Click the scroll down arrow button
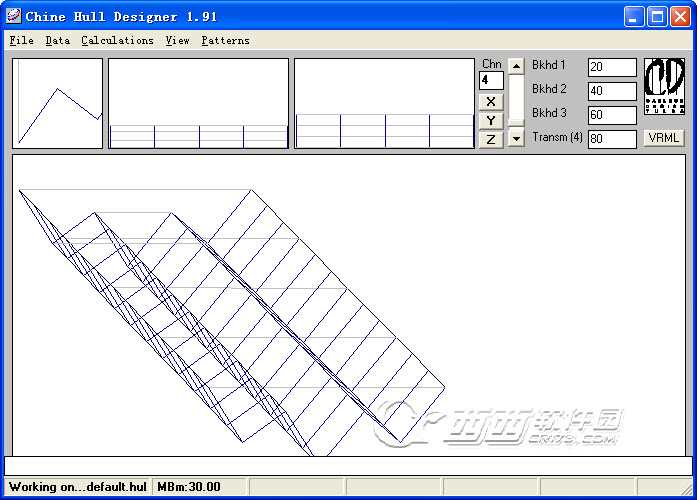The image size is (697, 500). [x=516, y=139]
